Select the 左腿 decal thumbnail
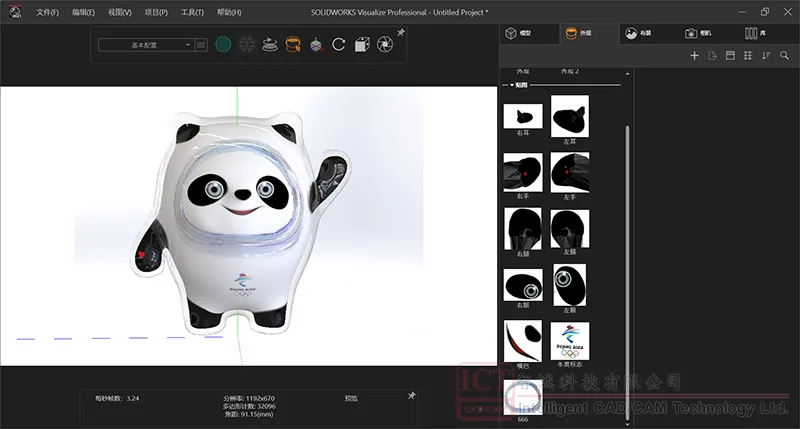This screenshot has width=800, height=429. (570, 229)
